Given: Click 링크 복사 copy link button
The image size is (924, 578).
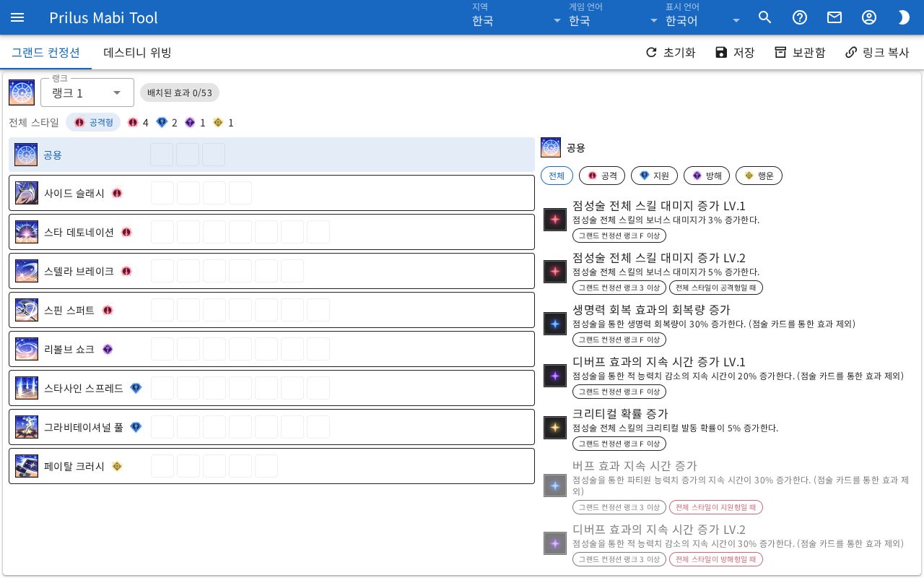Looking at the screenshot, I should (877, 53).
